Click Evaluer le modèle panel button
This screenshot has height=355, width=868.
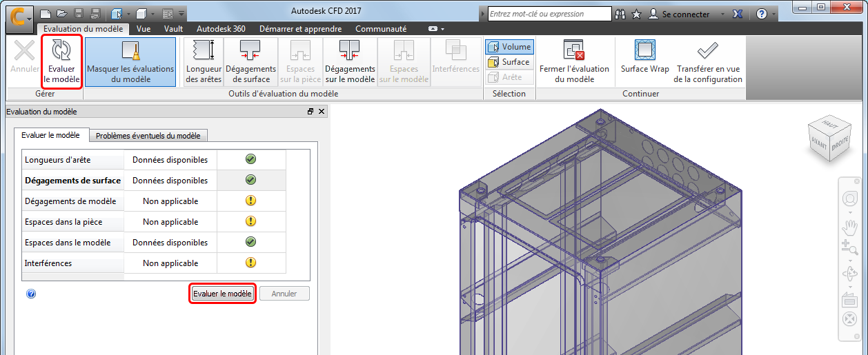[x=222, y=294]
